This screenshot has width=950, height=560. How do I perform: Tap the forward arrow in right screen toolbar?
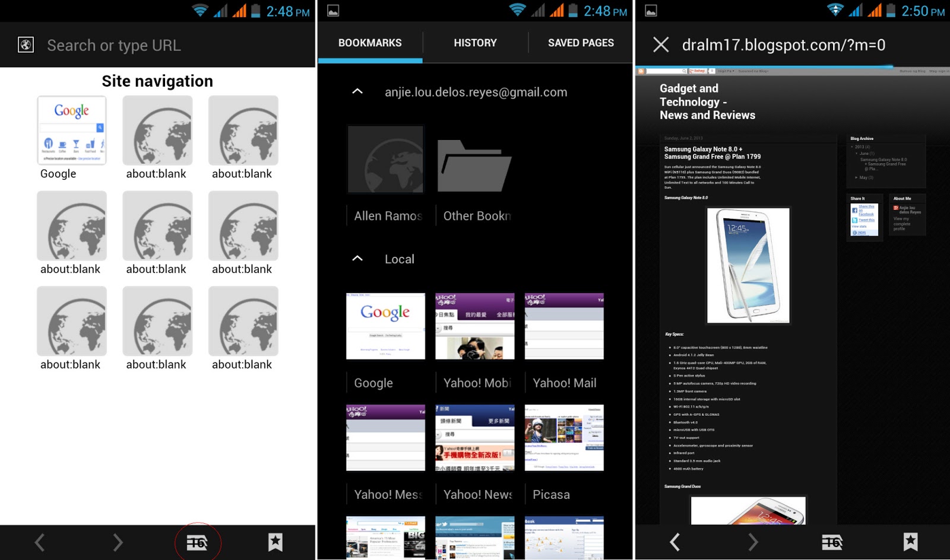[753, 542]
